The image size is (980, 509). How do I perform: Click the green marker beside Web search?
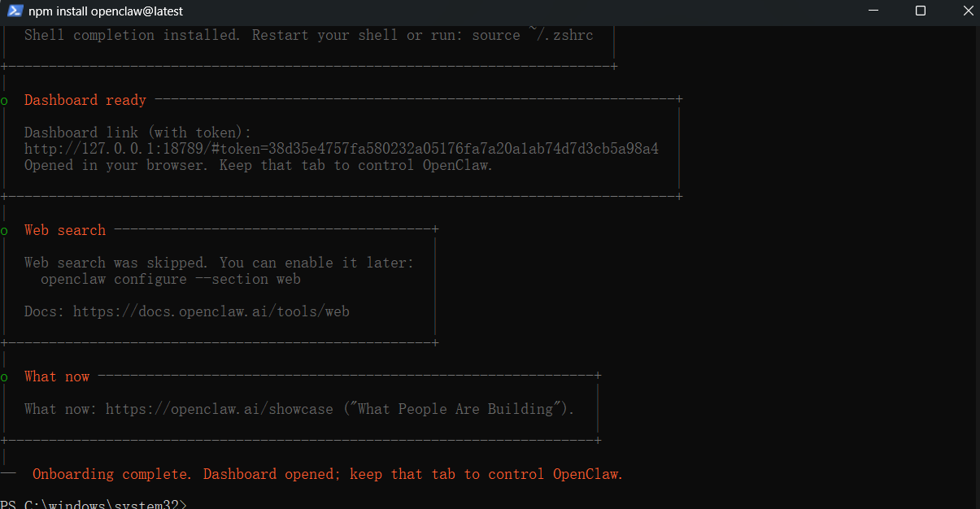[5, 231]
